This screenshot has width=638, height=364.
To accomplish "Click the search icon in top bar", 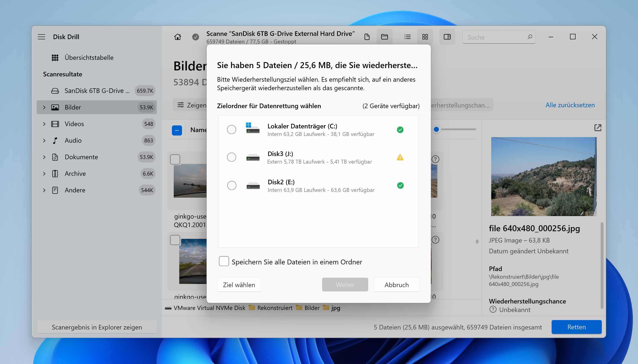I will click(530, 37).
